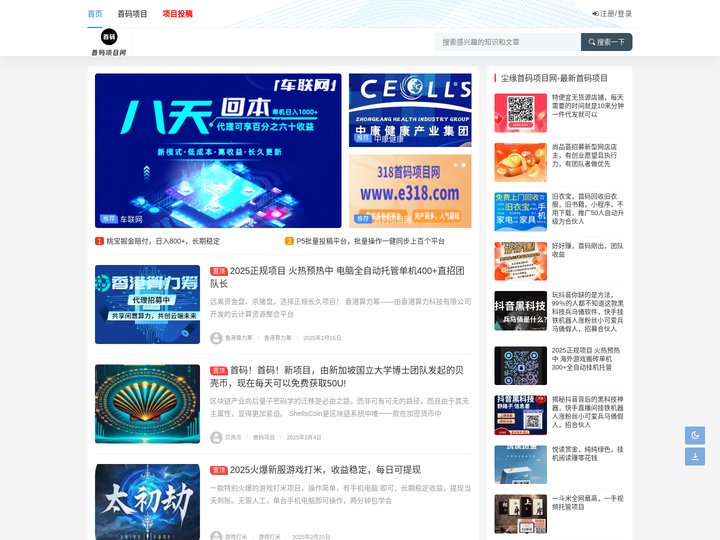720x540 pixels.
Task: Open sidebar link 一斗米全网最高
Action: point(587,503)
